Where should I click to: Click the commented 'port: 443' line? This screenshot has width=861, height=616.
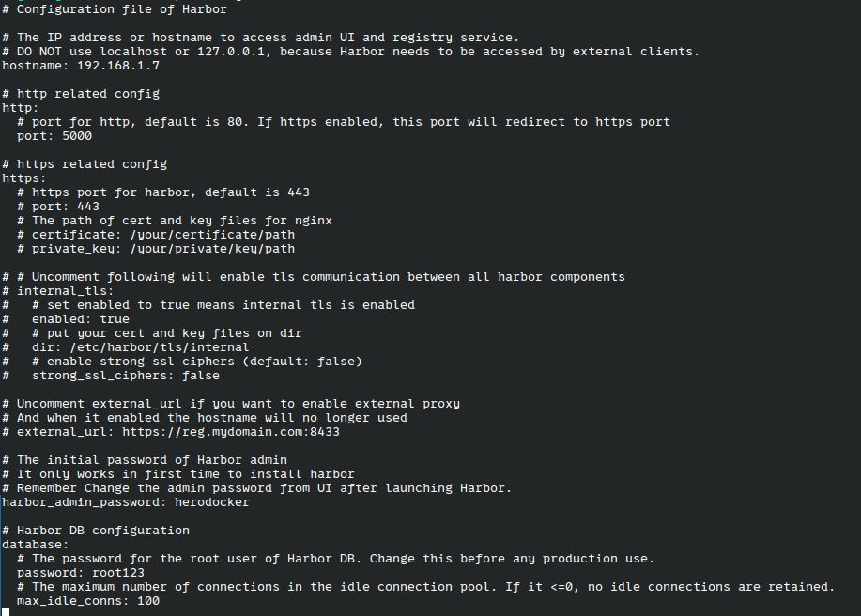[x=66, y=207]
